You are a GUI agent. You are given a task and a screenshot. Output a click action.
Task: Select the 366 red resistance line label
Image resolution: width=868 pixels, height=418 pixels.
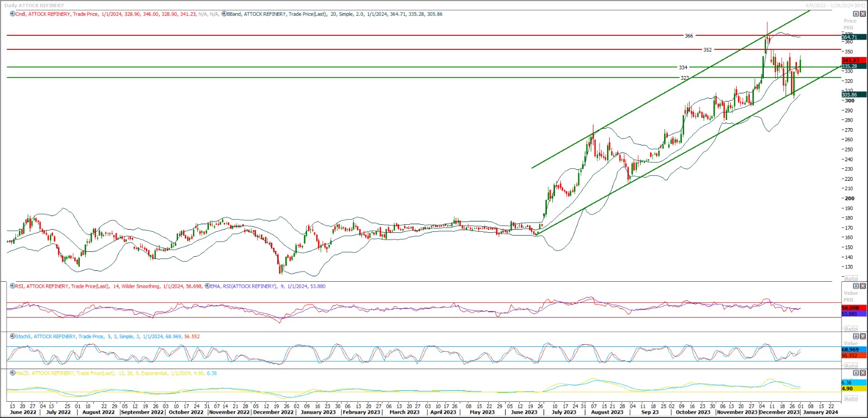point(688,36)
